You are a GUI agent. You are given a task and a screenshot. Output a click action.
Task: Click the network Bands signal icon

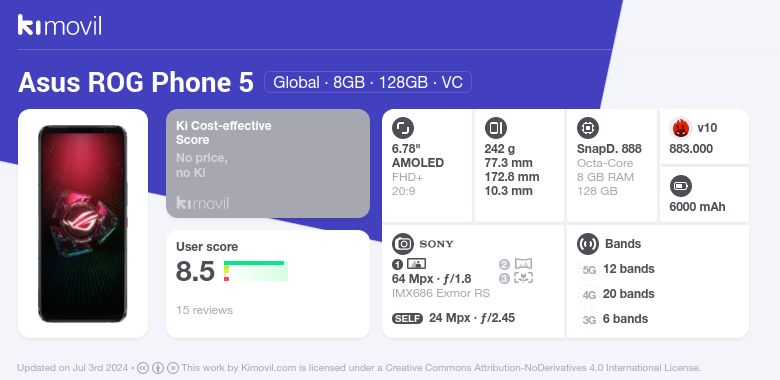tap(588, 244)
